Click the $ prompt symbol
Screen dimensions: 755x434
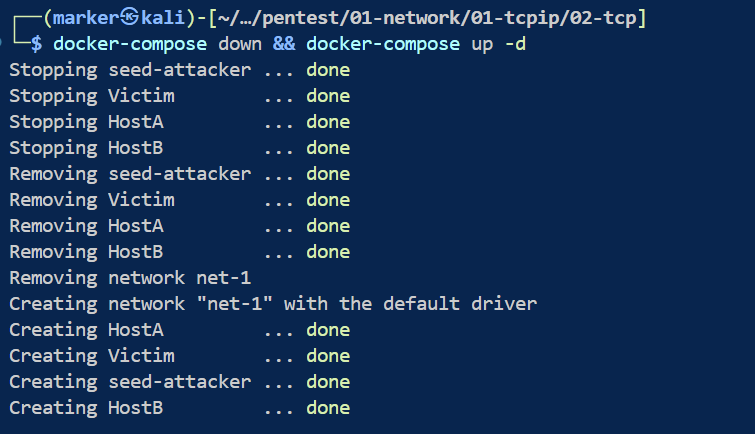pyautogui.click(x=37, y=44)
